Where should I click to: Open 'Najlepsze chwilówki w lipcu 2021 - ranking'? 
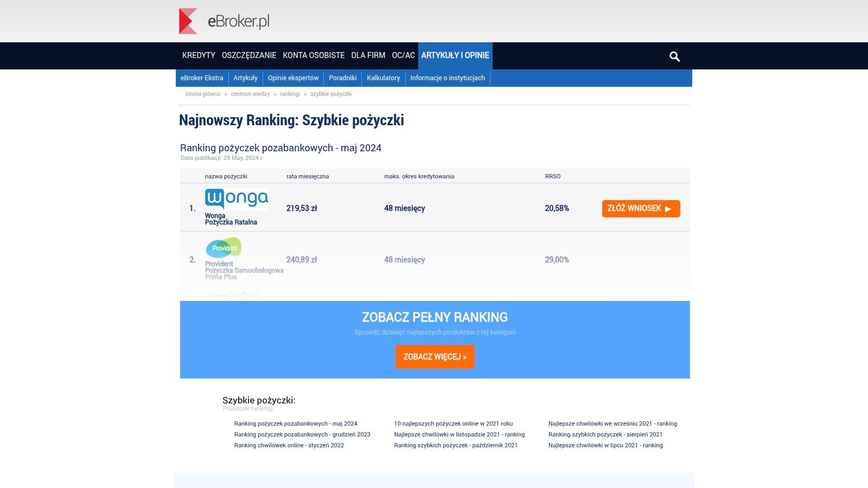point(605,445)
